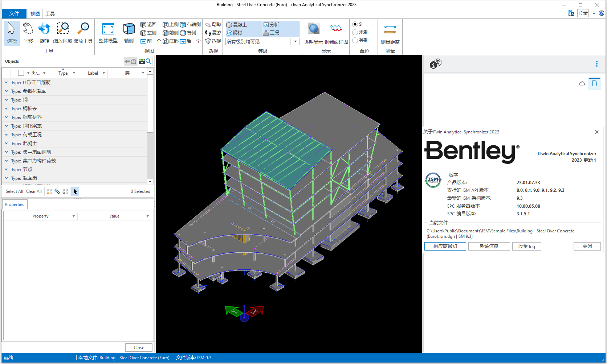Screen dimensions: 607x364
Task: Toggle 混凝土 concrete level visibility
Action: coord(244,25)
